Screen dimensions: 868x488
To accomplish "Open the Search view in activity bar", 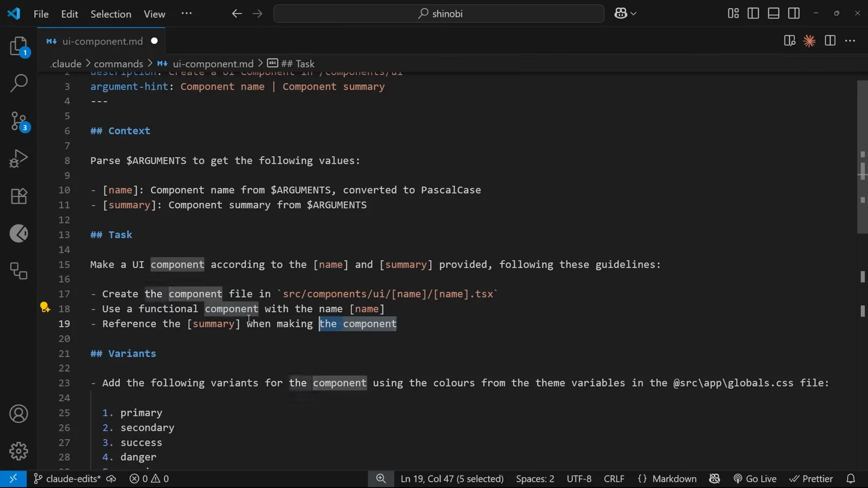I will click(19, 84).
